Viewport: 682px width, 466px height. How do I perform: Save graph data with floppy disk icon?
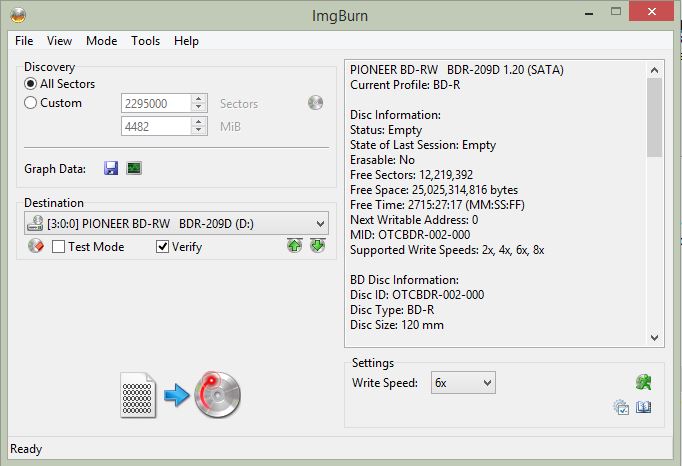[x=111, y=168]
